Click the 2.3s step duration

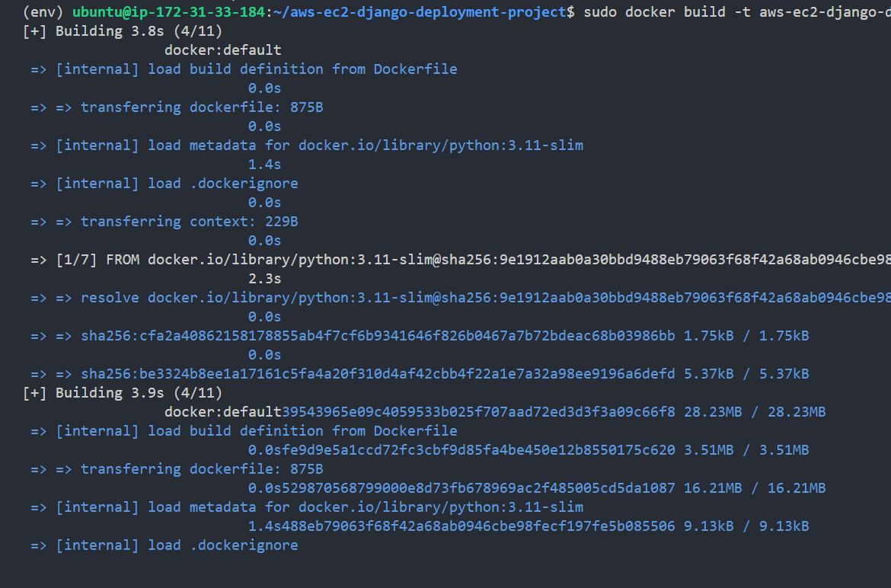264,279
